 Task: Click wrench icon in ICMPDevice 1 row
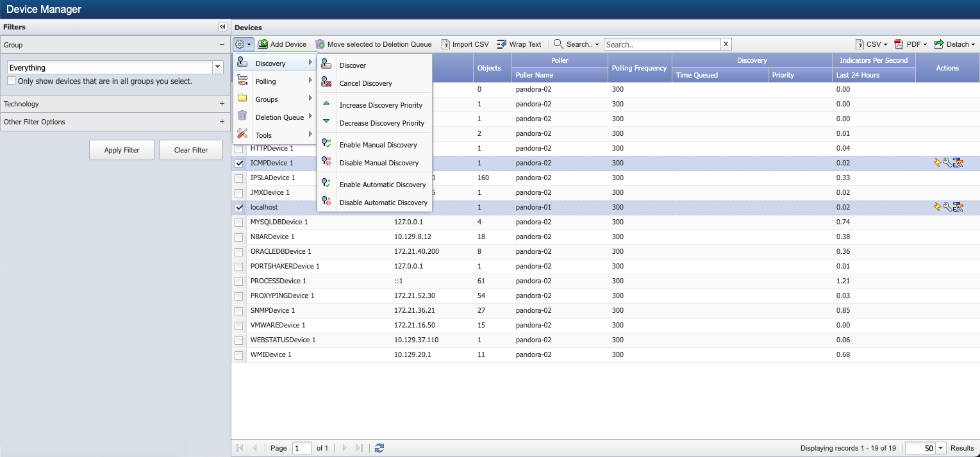pyautogui.click(x=947, y=163)
